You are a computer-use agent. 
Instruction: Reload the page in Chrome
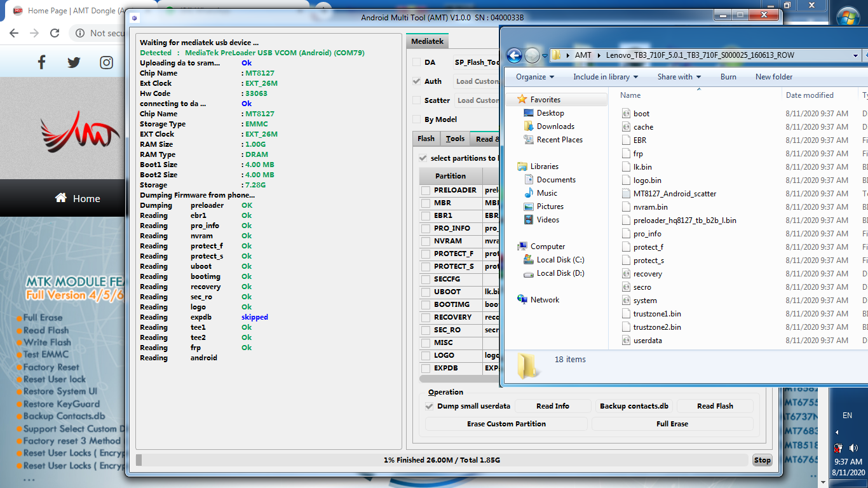coord(55,33)
